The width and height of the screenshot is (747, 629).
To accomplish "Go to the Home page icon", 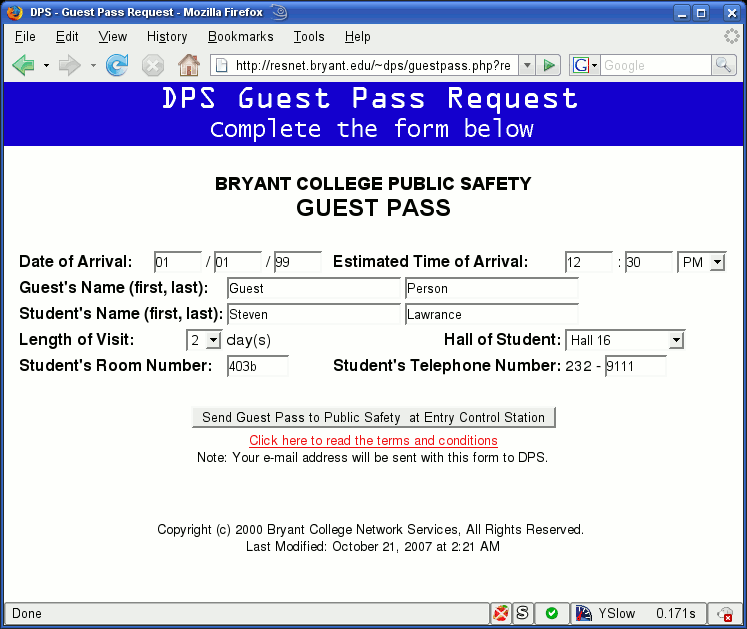I will tap(189, 65).
